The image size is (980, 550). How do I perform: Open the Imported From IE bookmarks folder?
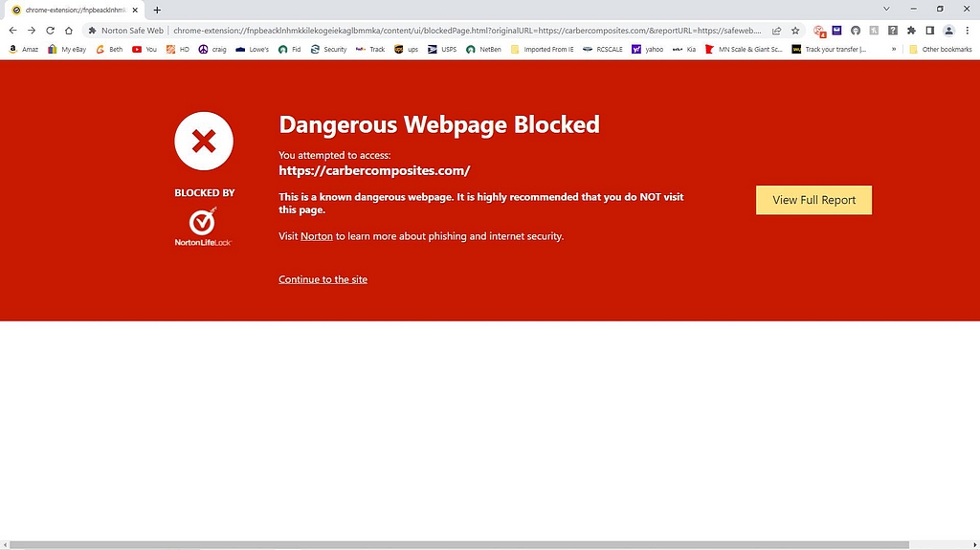point(542,49)
